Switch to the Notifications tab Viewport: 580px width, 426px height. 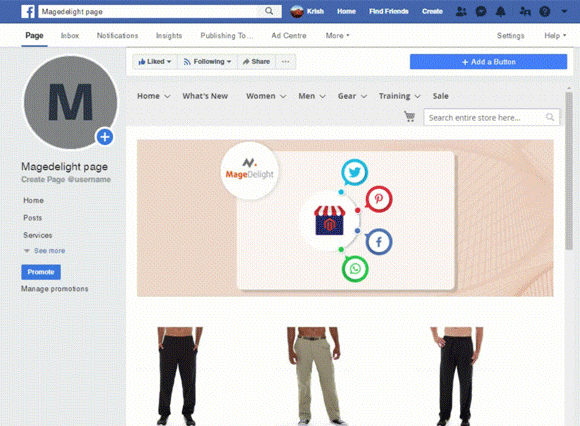(x=117, y=36)
